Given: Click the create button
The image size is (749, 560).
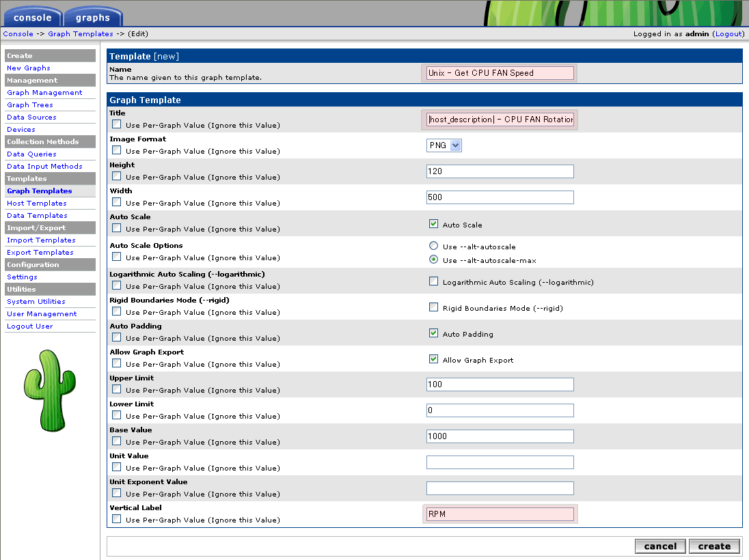Looking at the screenshot, I should (x=714, y=546).
